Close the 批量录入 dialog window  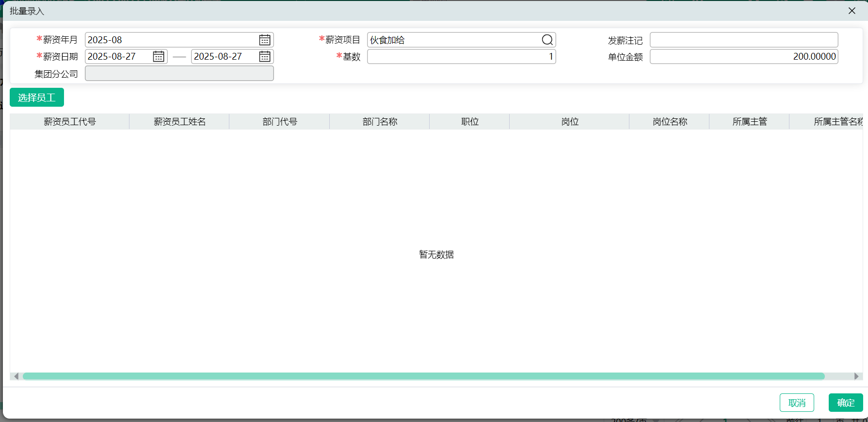(852, 11)
